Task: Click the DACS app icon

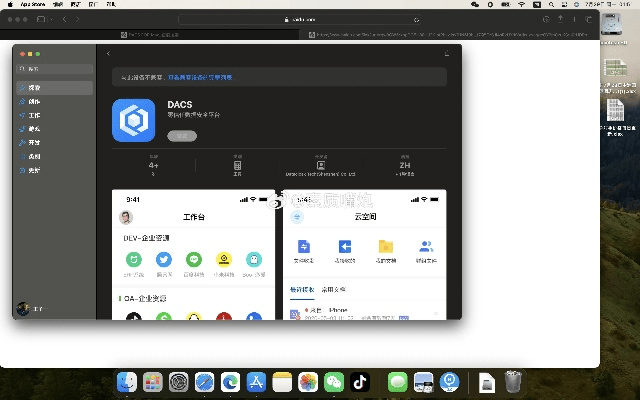Action: point(133,120)
